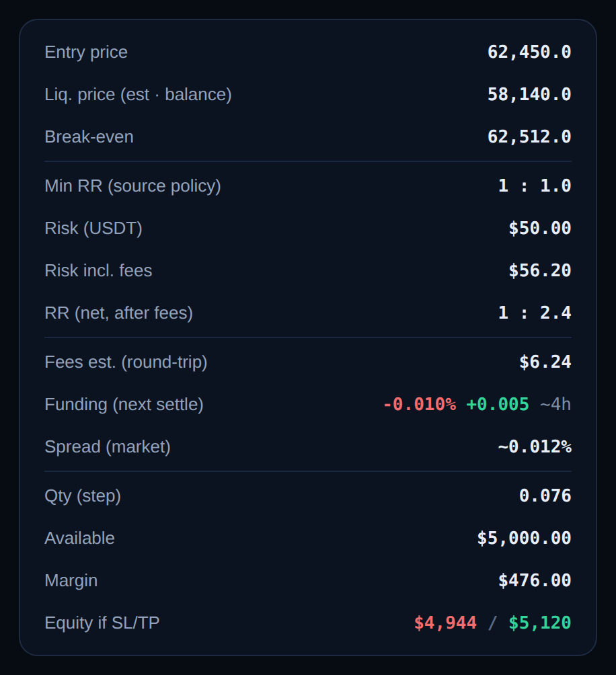This screenshot has height=675, width=616.
Task: Click the Entry price value 62,450.0
Action: tap(529, 52)
